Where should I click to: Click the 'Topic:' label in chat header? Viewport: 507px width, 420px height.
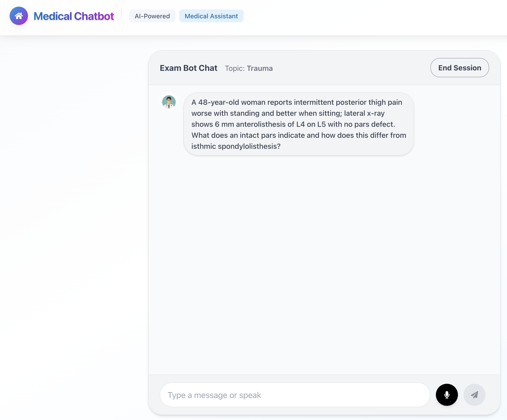pyautogui.click(x=235, y=69)
